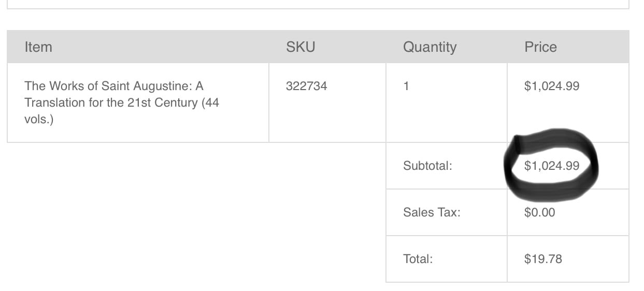Select the Price column header

tap(540, 47)
